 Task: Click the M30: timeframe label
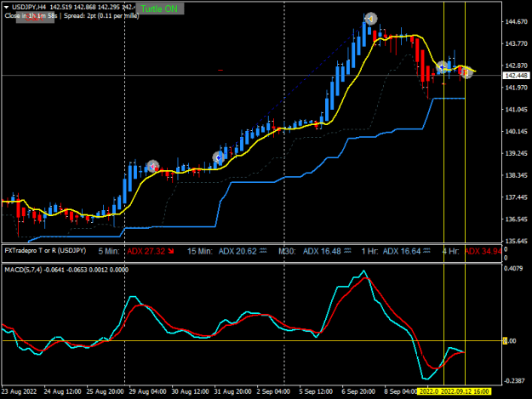287,251
